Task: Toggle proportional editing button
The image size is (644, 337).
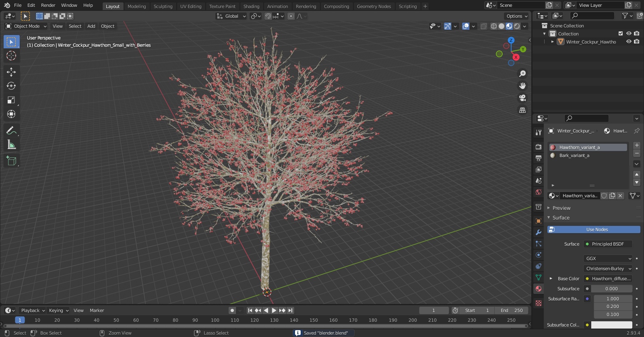Action: pos(291,16)
